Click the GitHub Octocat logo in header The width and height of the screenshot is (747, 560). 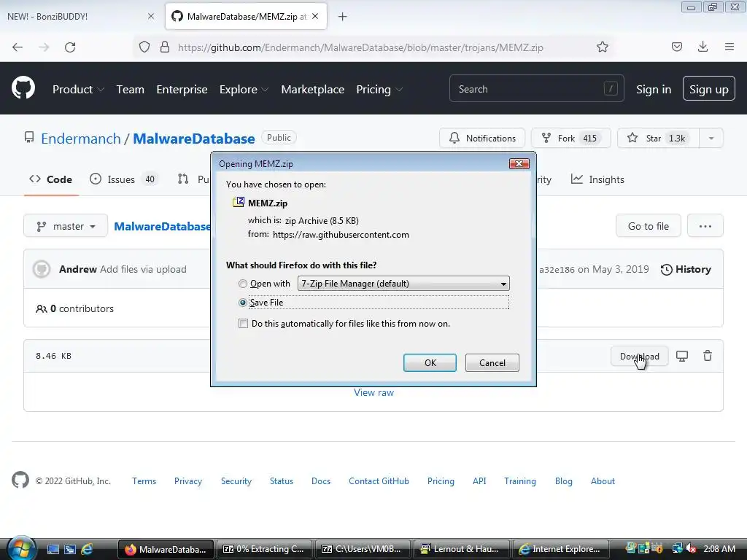pyautogui.click(x=23, y=88)
